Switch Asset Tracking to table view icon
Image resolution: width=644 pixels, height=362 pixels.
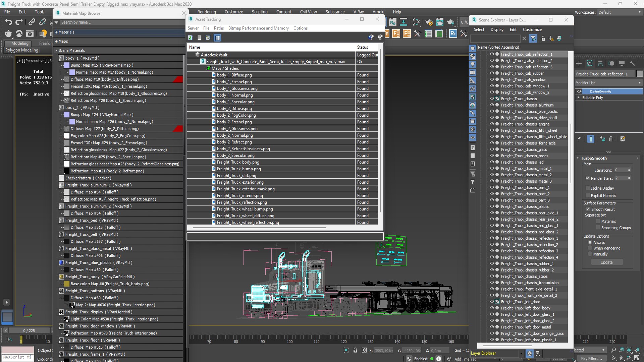pos(218,38)
